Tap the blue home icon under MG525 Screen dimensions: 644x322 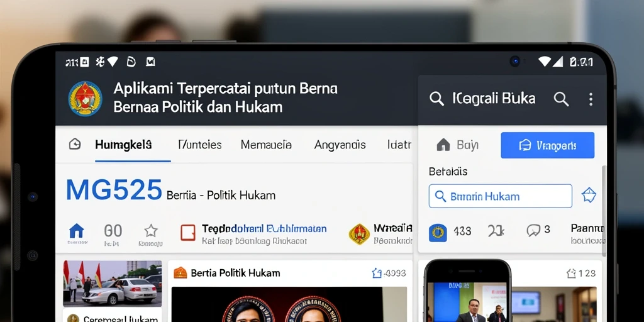(x=76, y=231)
